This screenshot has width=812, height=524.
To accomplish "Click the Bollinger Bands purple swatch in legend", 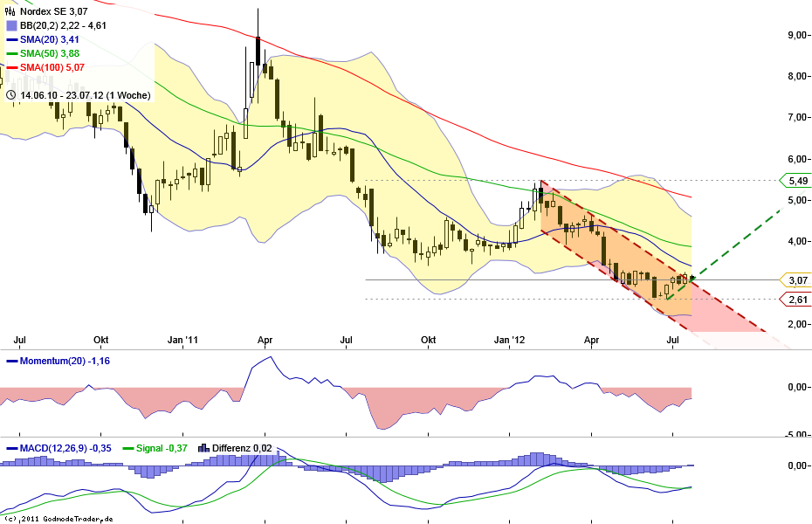I will (11, 25).
